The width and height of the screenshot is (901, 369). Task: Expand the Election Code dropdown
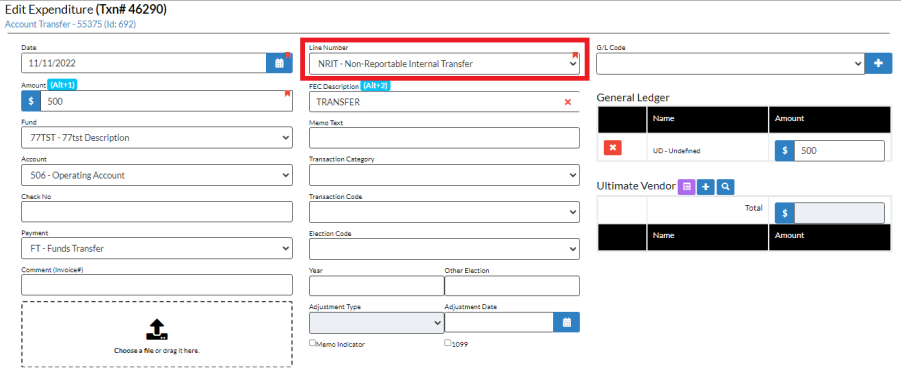[x=444, y=249]
